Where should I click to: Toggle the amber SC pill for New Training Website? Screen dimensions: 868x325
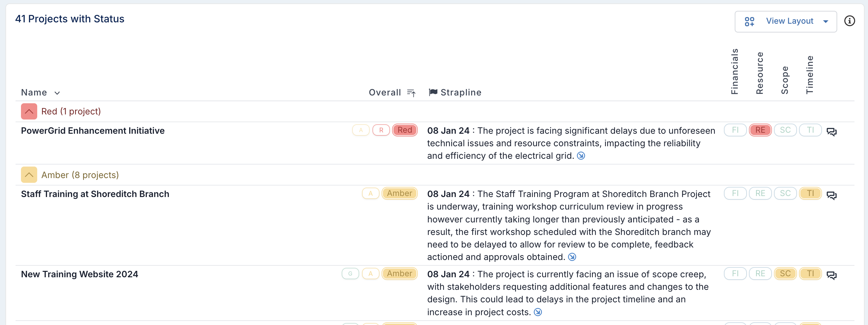click(x=785, y=274)
